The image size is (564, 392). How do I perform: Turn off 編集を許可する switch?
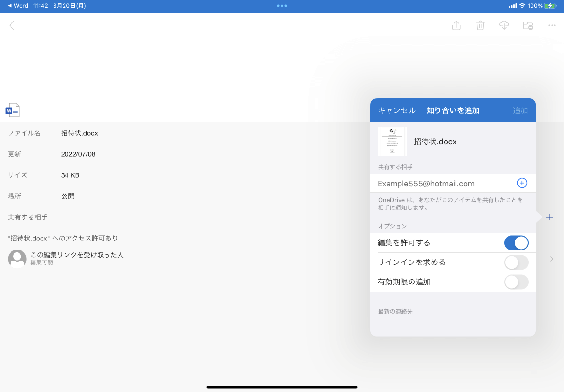(x=516, y=243)
